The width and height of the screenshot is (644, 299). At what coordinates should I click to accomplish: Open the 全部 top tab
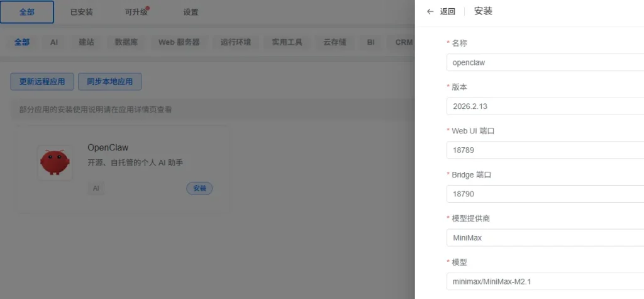(27, 12)
